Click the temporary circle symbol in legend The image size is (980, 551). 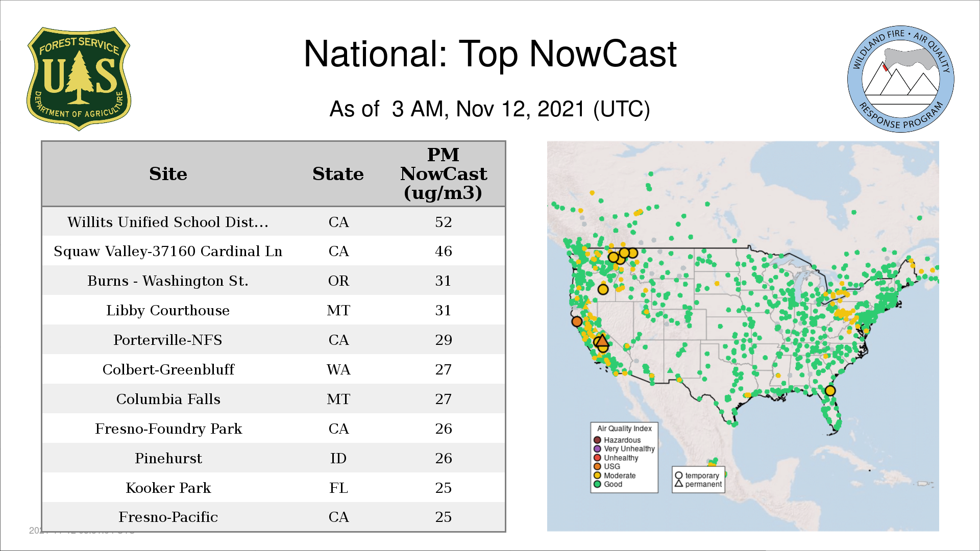[678, 475]
